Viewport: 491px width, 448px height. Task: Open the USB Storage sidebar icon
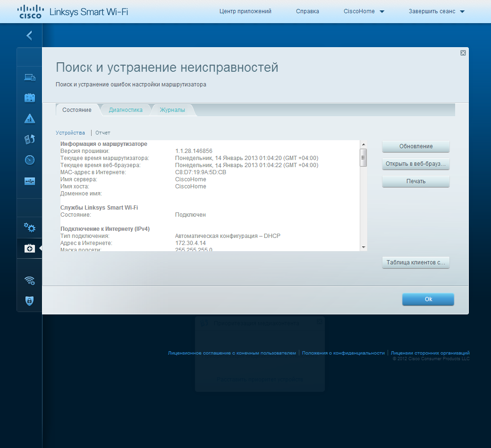30,181
